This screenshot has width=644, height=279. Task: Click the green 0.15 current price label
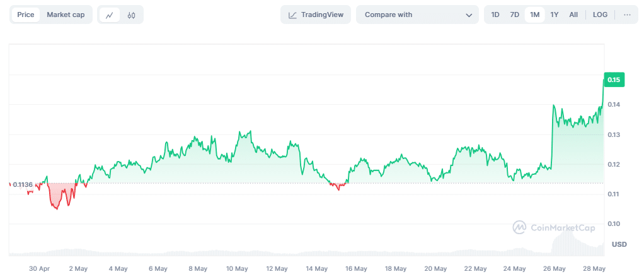614,80
